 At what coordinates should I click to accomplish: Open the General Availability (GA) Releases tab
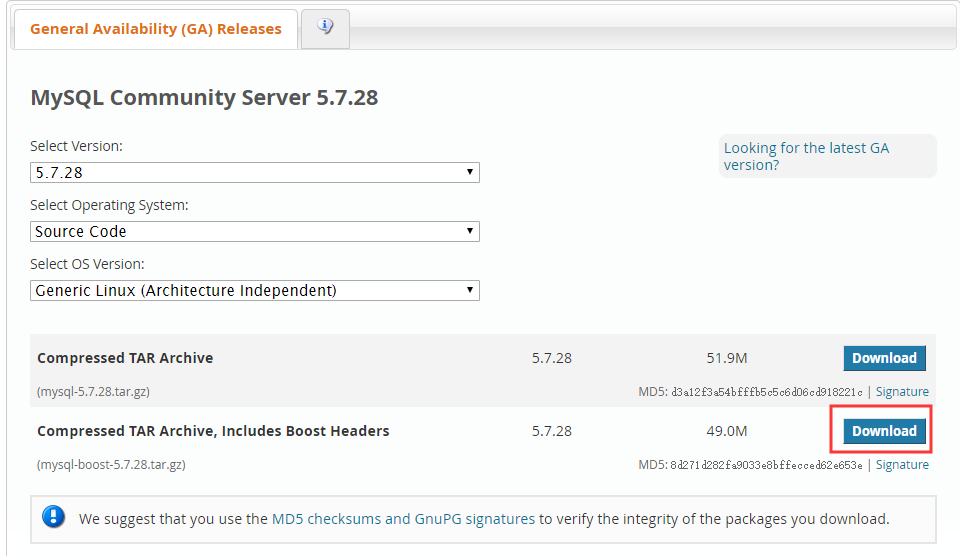pyautogui.click(x=156, y=29)
